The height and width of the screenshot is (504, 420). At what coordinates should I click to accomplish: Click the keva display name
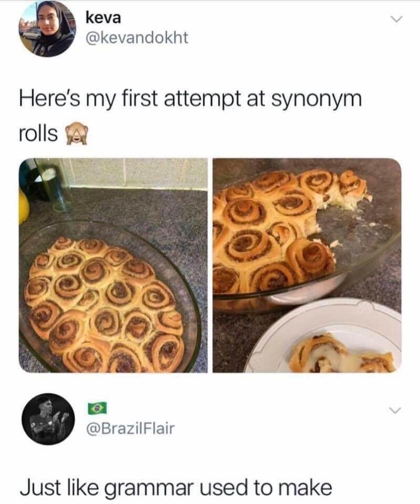coord(103,18)
